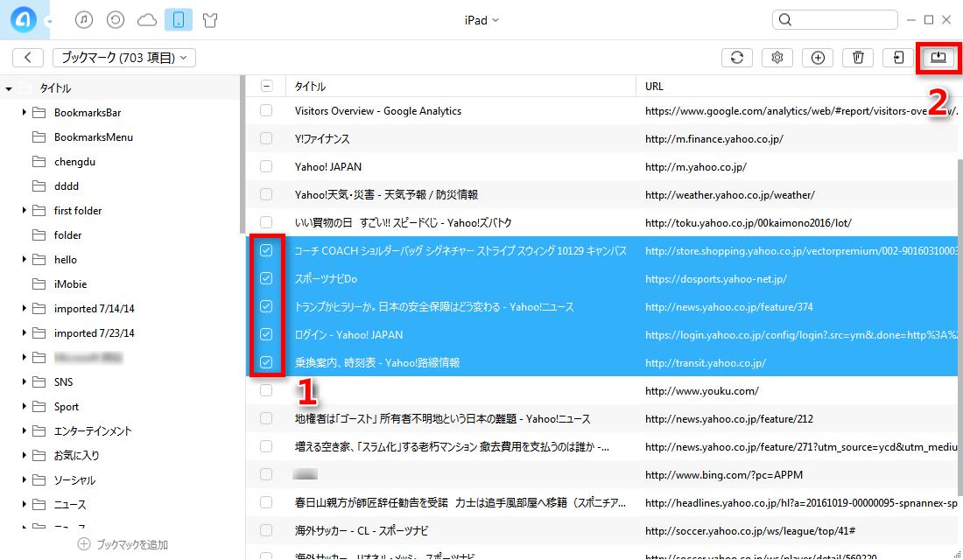Go back using the left arrow button

tap(28, 58)
